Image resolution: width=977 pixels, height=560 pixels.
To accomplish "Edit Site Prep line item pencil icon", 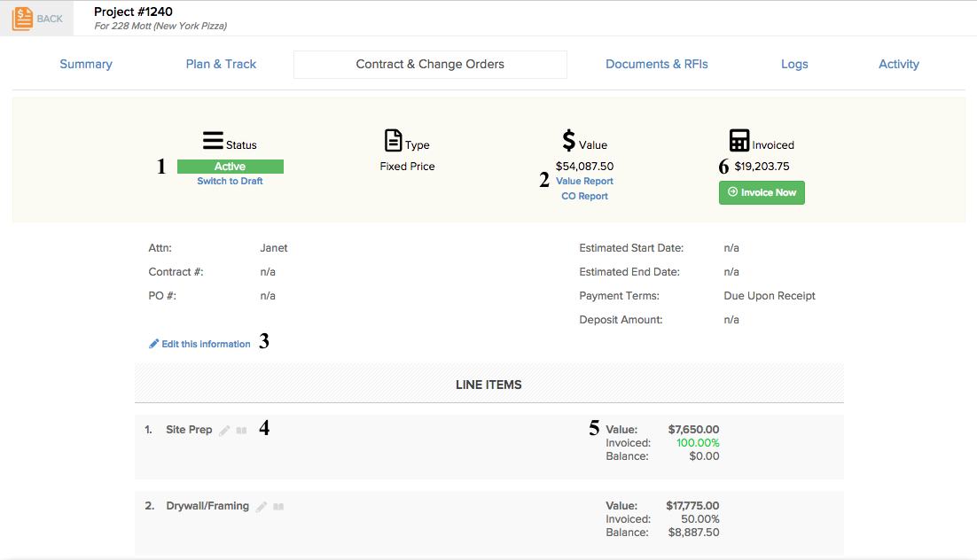I will [224, 431].
